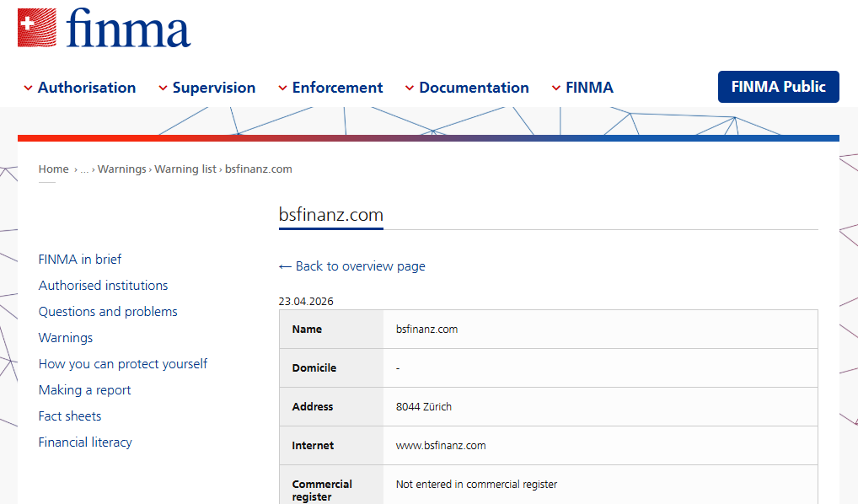Select the bsfinanz.com page heading
The width and height of the screenshot is (858, 504).
pyautogui.click(x=331, y=215)
